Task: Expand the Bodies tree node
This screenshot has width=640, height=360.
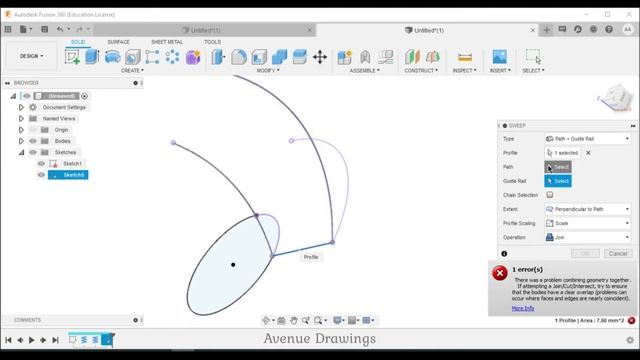Action: [x=21, y=141]
